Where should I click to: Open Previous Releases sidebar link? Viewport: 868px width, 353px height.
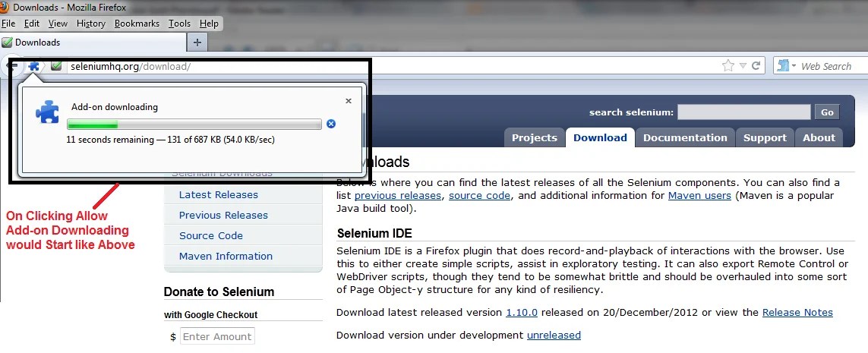coord(223,216)
